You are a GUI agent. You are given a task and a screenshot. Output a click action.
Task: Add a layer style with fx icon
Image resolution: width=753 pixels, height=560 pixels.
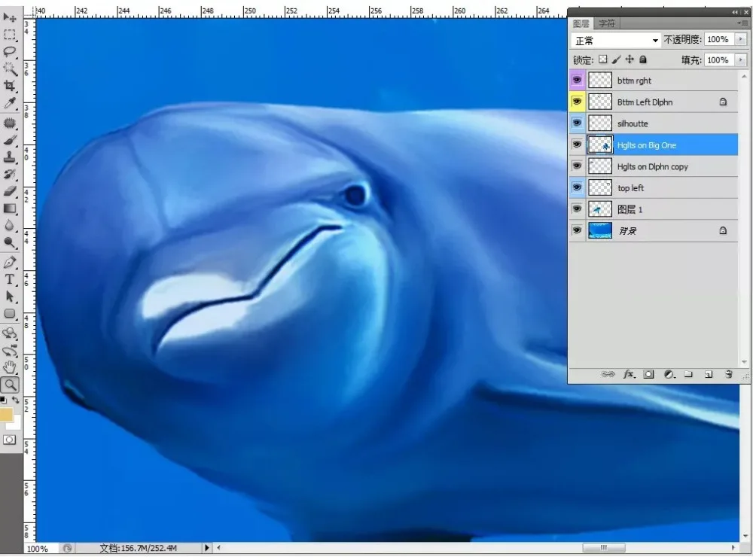click(629, 374)
